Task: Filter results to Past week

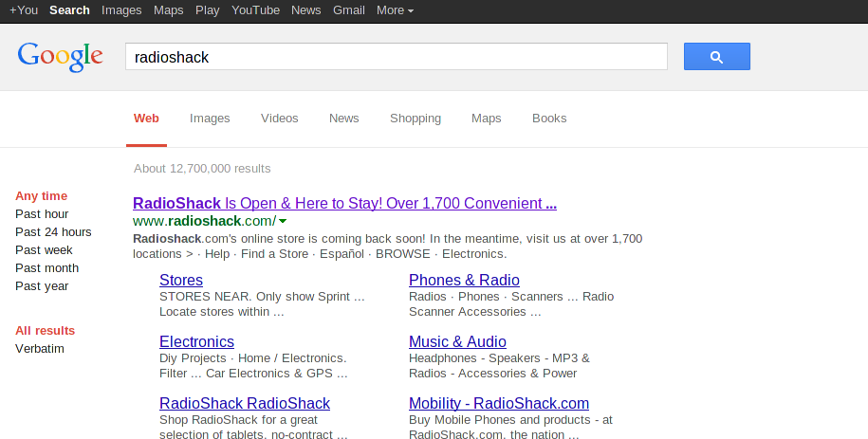Action: (x=44, y=250)
